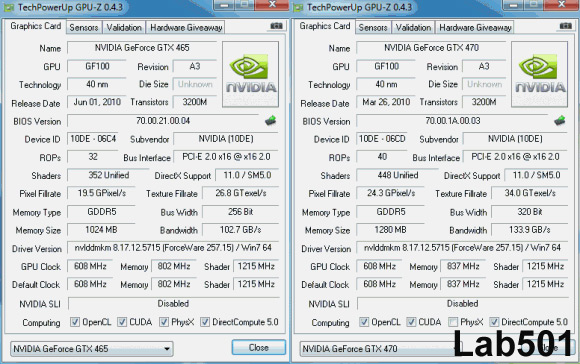Click NVIDIA SLI Disabled field in right window
This screenshot has height=364, width=580.
462,304
